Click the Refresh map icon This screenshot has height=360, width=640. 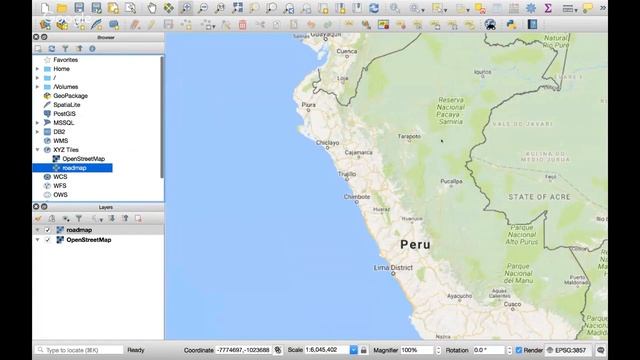point(374,8)
